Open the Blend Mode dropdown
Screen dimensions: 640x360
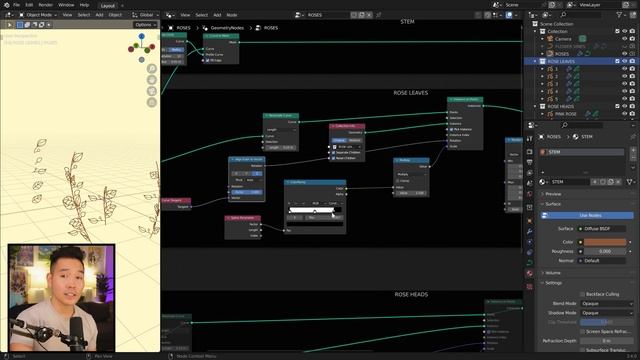tap(607, 304)
